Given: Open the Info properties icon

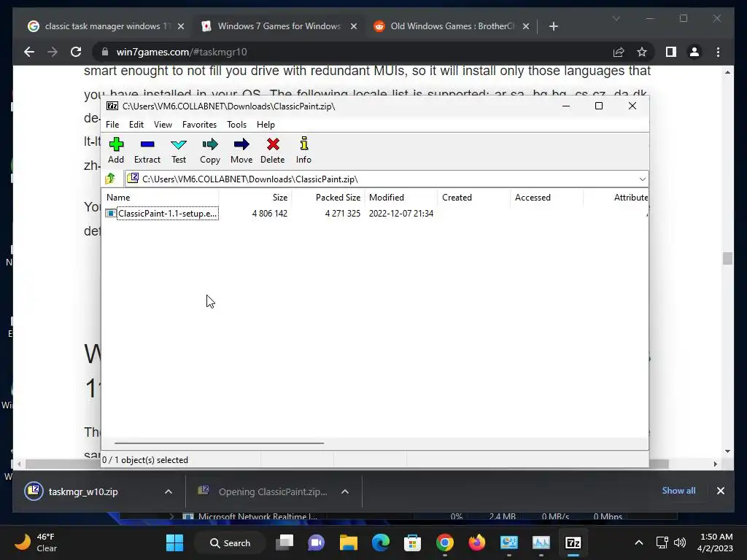Looking at the screenshot, I should (x=303, y=150).
